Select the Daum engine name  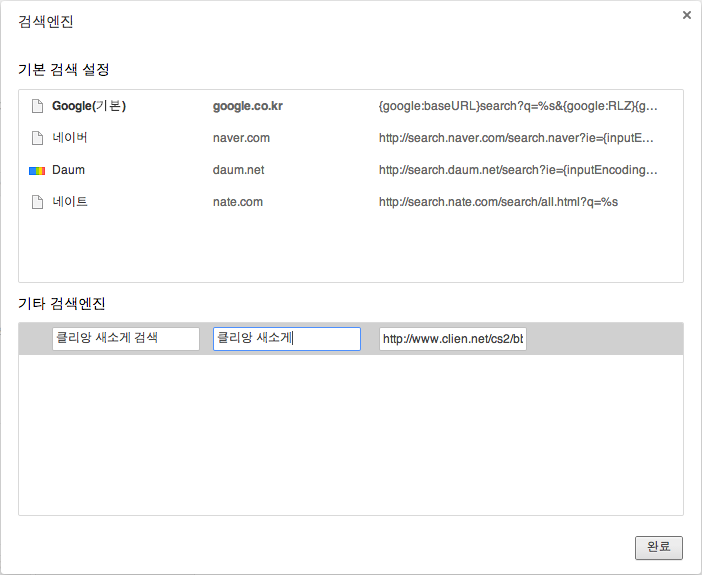tap(68, 170)
